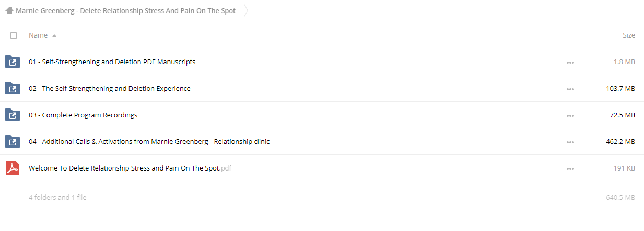
Task: Click the PDF icon for Welcome file
Action: coord(13,168)
